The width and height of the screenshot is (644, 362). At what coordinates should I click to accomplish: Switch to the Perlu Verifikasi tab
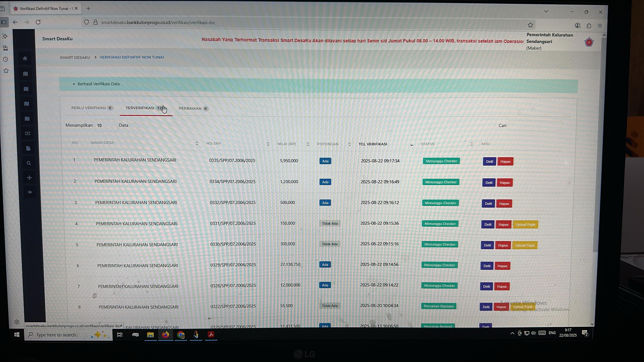point(92,108)
